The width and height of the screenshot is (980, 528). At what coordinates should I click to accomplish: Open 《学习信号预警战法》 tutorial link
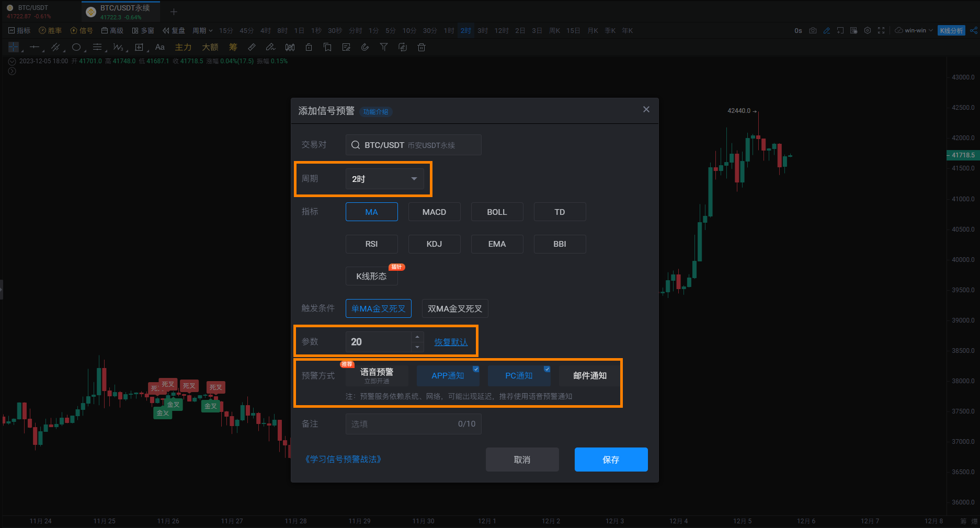coord(343,459)
